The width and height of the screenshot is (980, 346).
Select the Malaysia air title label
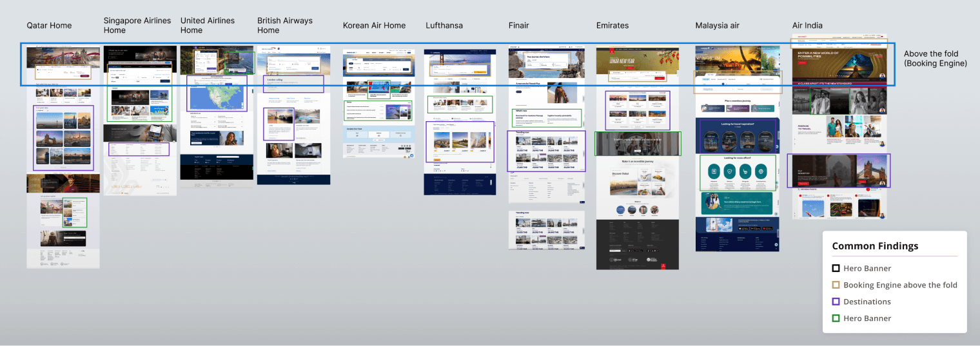(x=717, y=26)
